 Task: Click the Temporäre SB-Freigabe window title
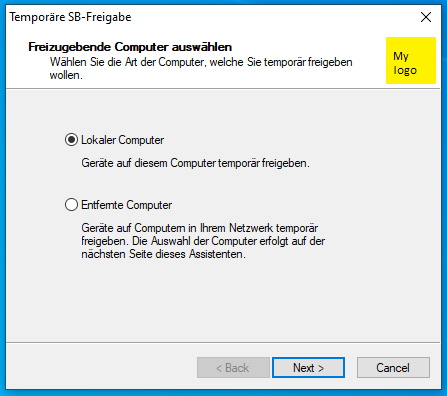[x=70, y=17]
